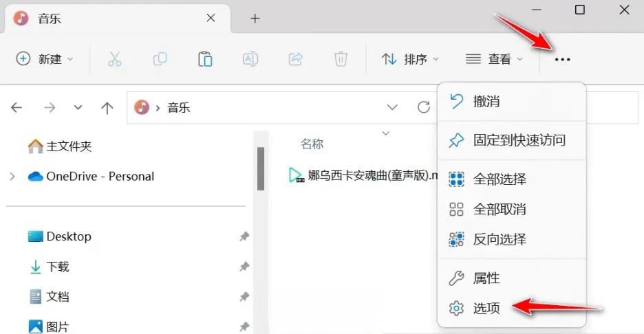
Task: Minimize the File Explorer window
Action: (537, 10)
